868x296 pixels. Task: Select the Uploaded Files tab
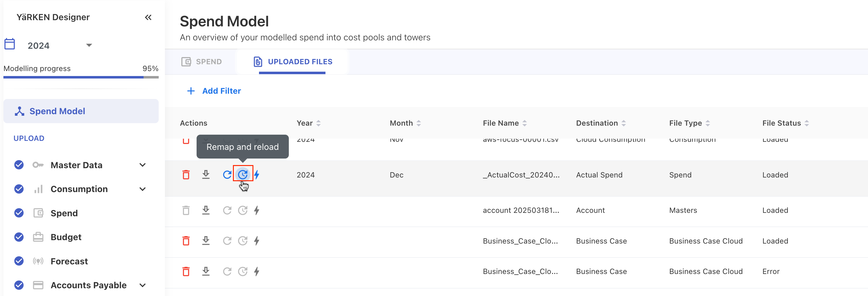tap(293, 62)
